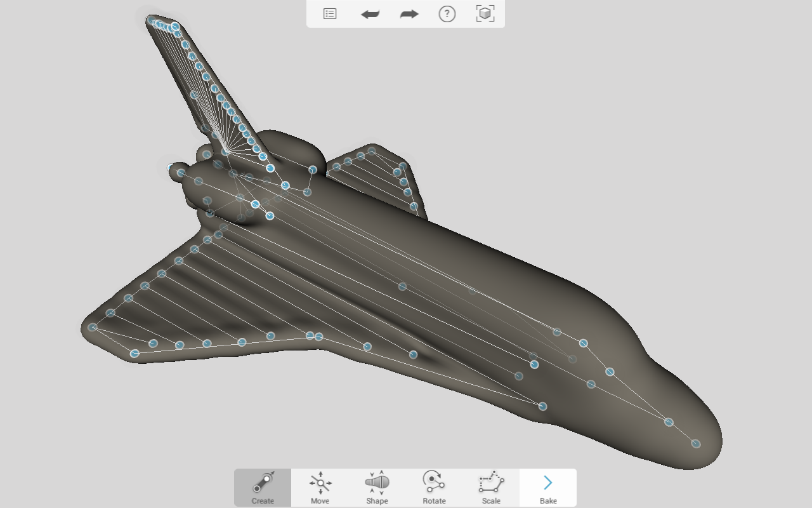The image size is (812, 508).
Task: Click the Bake arrow button
Action: tap(548, 488)
